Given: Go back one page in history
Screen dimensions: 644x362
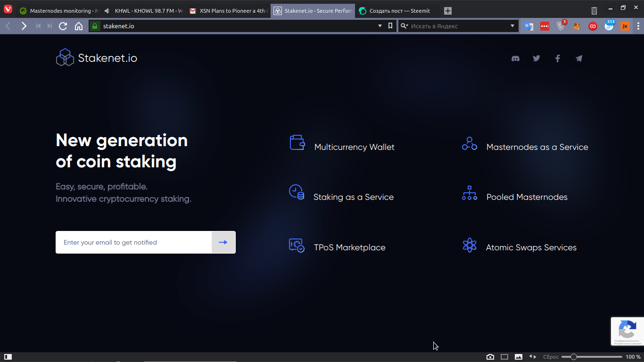Looking at the screenshot, I should pyautogui.click(x=8, y=26).
